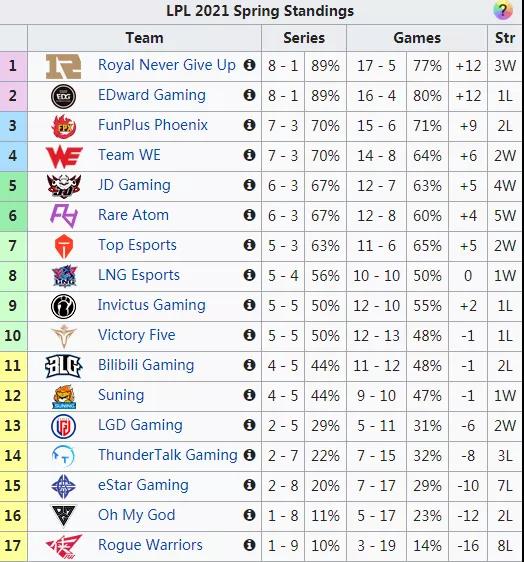Open the LNG Esports team page
524x562 pixels.
pyautogui.click(x=139, y=275)
